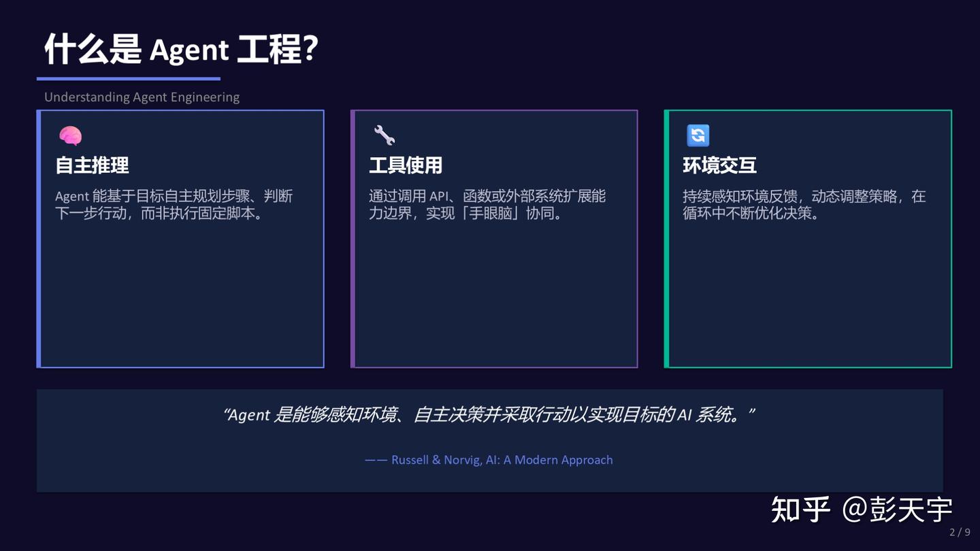Click the description starting with Agent 能基于目标
This screenshot has height=551, width=980.
(174, 205)
